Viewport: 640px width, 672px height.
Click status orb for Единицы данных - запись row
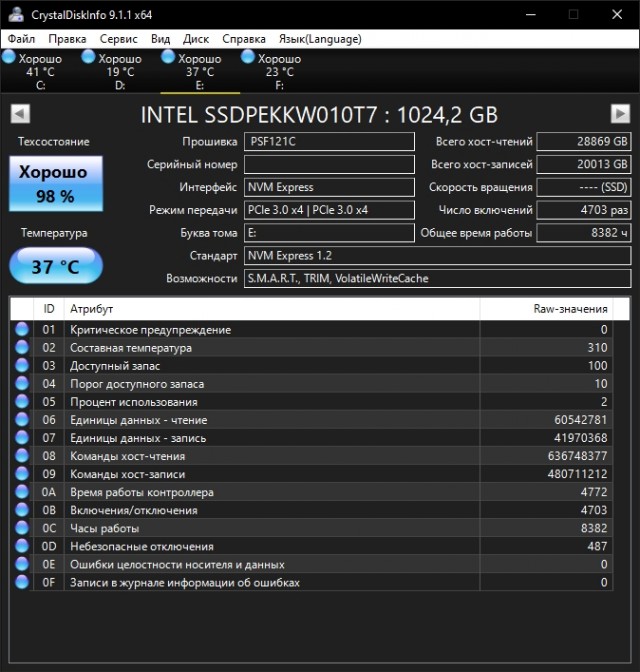pos(22,437)
